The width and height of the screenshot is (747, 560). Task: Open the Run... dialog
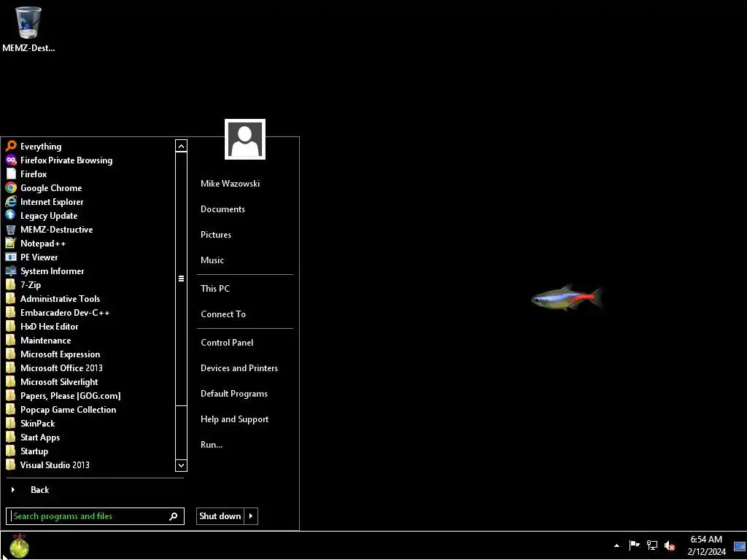[x=212, y=445]
